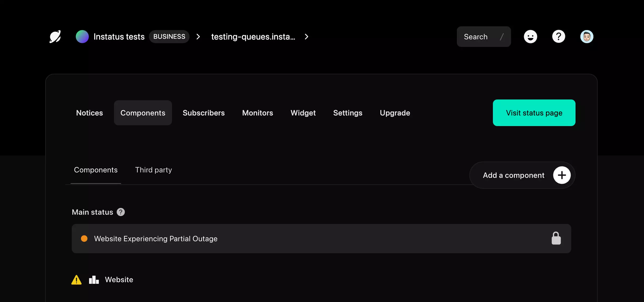Screen dimensions: 644x302
Task: Click the plus icon for adding component
Action: pos(562,175)
